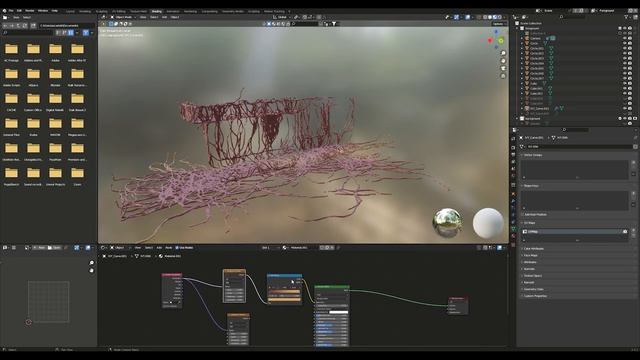
Task: Click the file browser parent directory icon
Action: click(x=18, y=25)
